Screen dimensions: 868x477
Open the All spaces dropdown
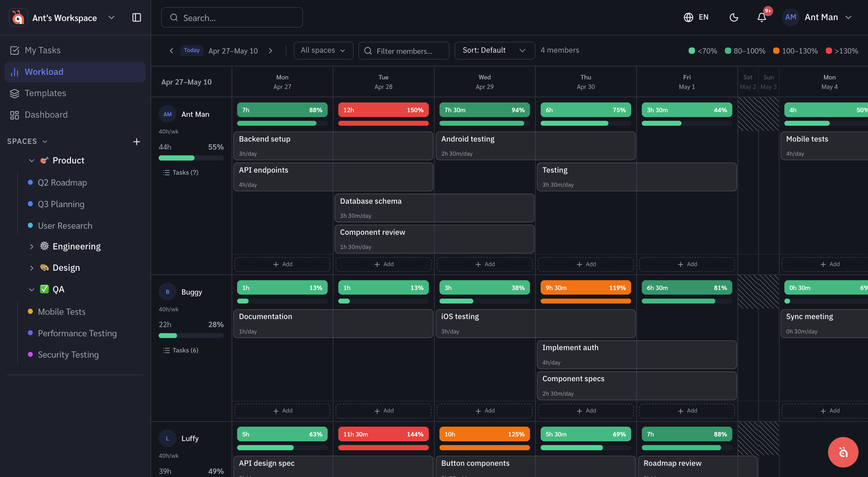(323, 50)
